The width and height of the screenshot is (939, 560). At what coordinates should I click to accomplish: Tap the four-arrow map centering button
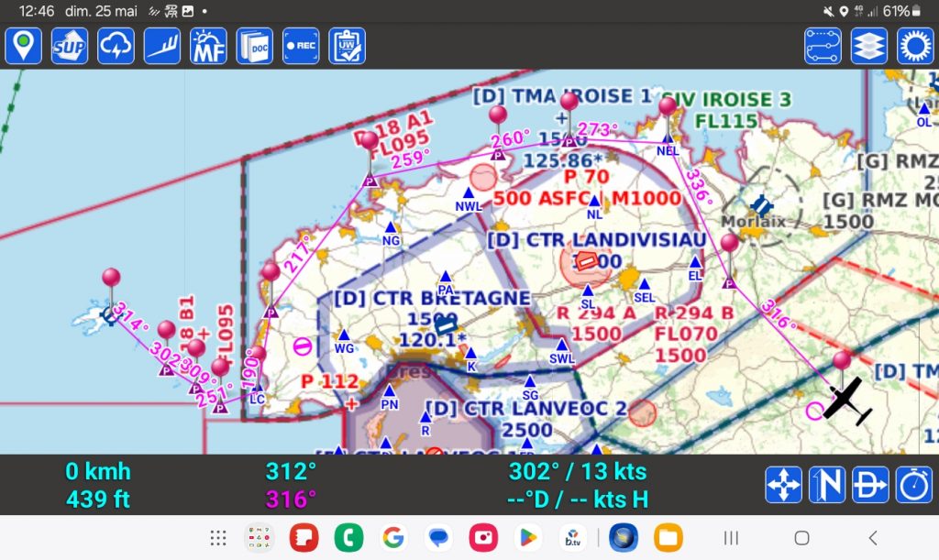[783, 485]
